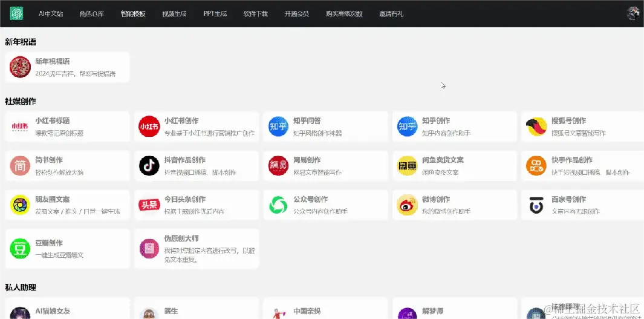This screenshot has width=644, height=319.
Task: Click the 新年祝语 section heading
Action: 21,42
